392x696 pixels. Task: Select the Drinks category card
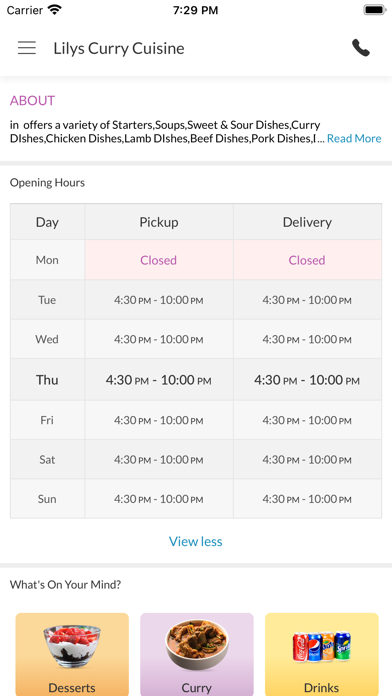coord(321,654)
